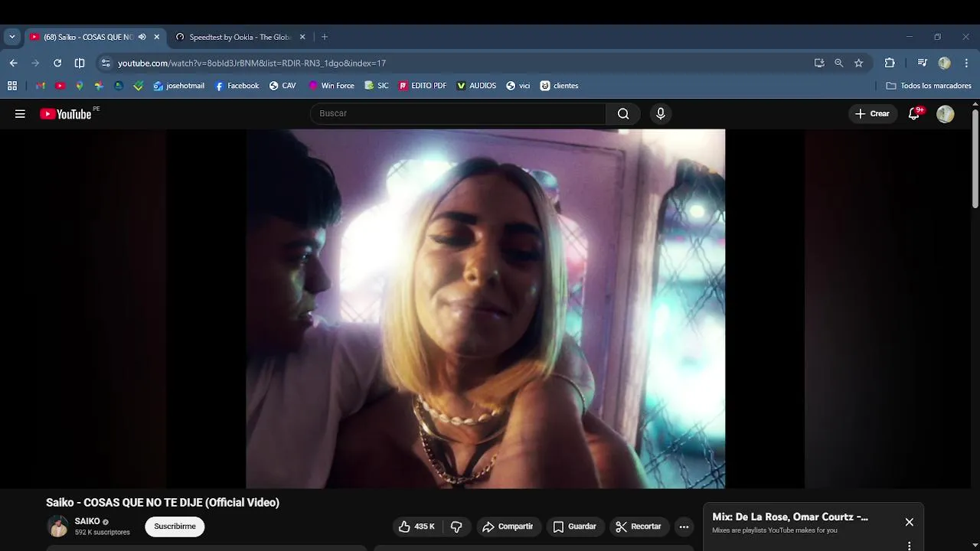Open Mix playlist panel three-dot options
The width and height of the screenshot is (980, 551).
909,546
